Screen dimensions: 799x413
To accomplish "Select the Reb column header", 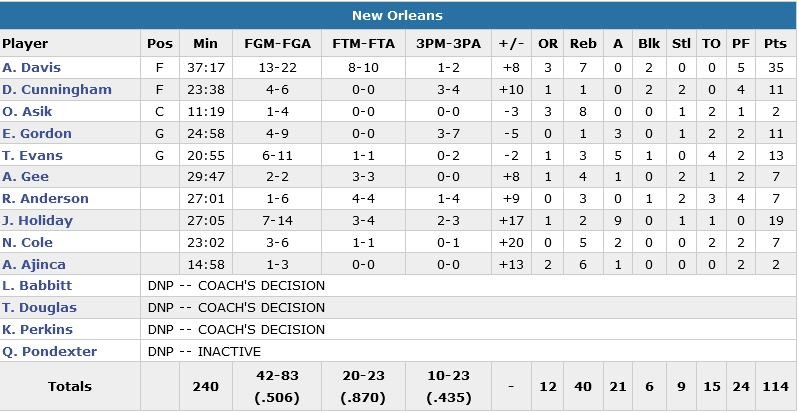I will tap(583, 44).
